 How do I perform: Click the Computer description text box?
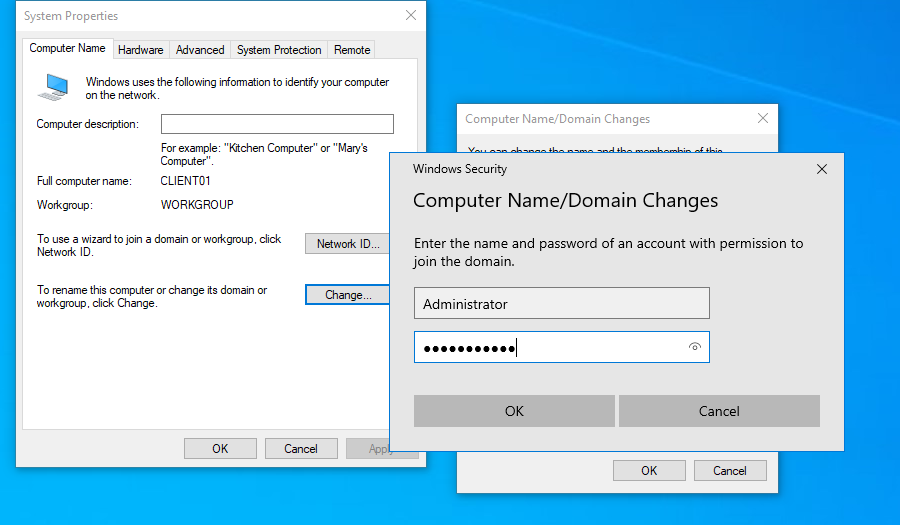277,124
